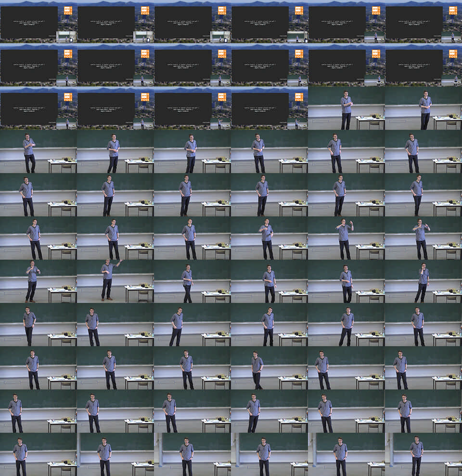The height and width of the screenshot is (476, 462).
Task: Open the last thumbnail in the bottom row
Action: pos(423,454)
